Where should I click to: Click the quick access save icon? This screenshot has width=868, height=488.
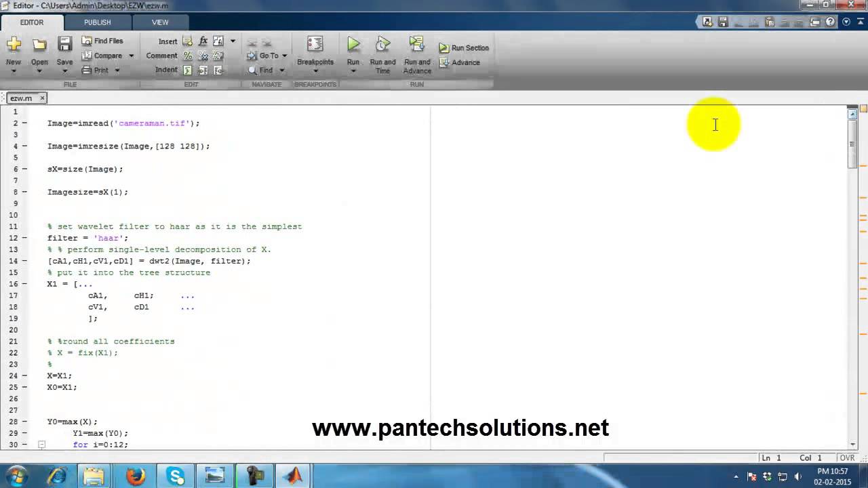pos(723,22)
